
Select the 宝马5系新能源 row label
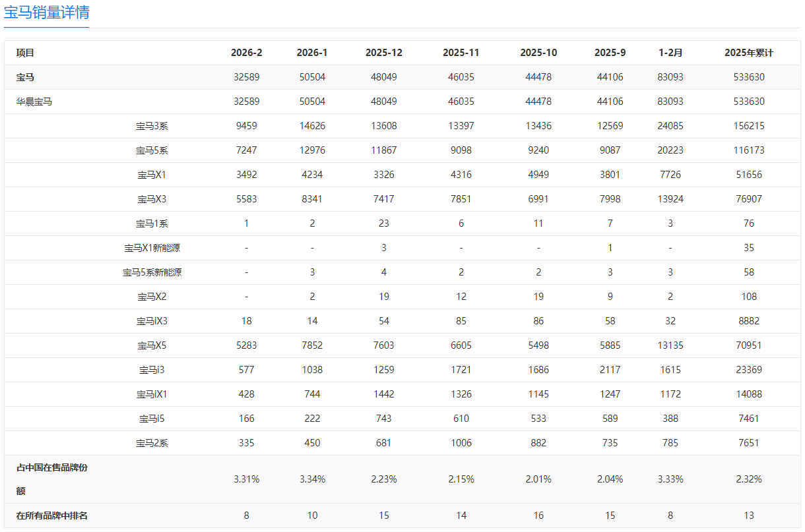pyautogui.click(x=152, y=272)
